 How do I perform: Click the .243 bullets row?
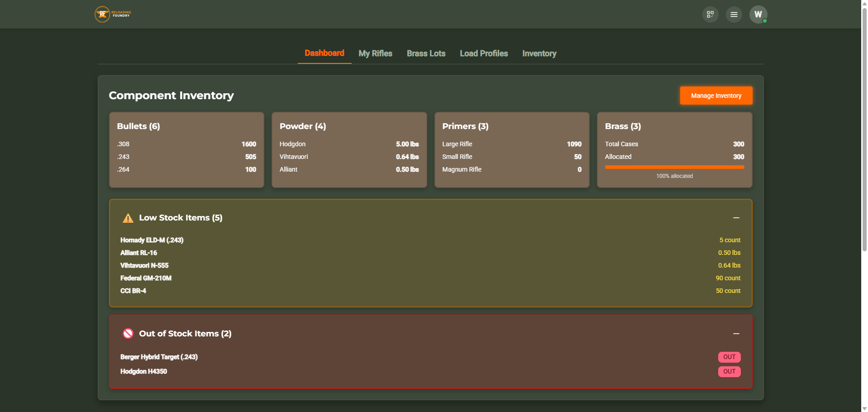[186, 157]
